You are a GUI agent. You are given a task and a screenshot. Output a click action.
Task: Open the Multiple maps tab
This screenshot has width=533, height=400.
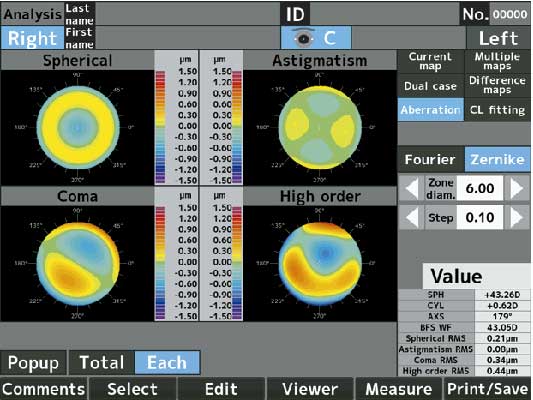[497, 62]
